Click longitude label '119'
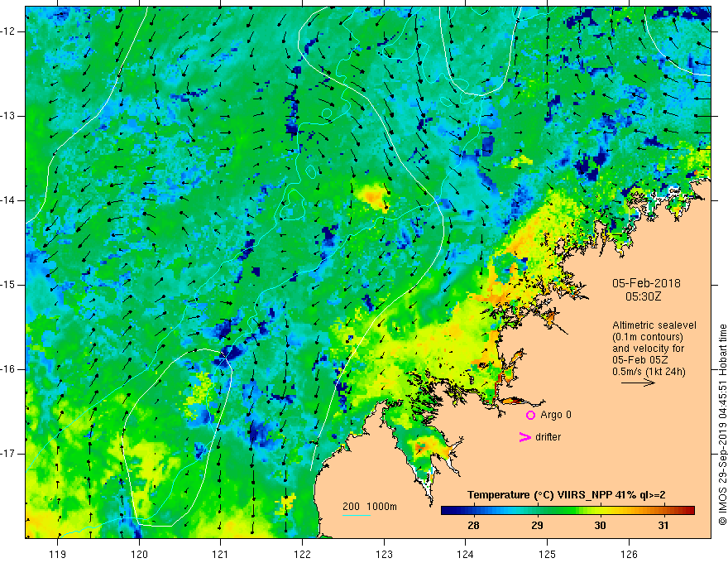The width and height of the screenshot is (728, 563). coord(58,554)
